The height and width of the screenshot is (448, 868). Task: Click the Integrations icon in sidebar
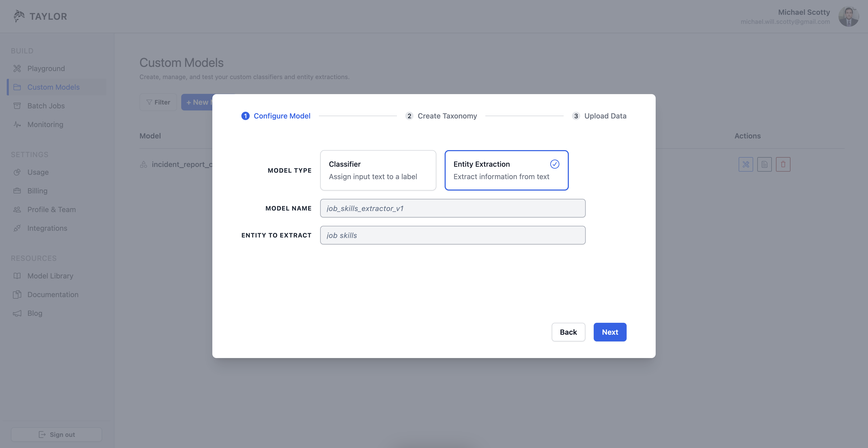click(x=17, y=228)
